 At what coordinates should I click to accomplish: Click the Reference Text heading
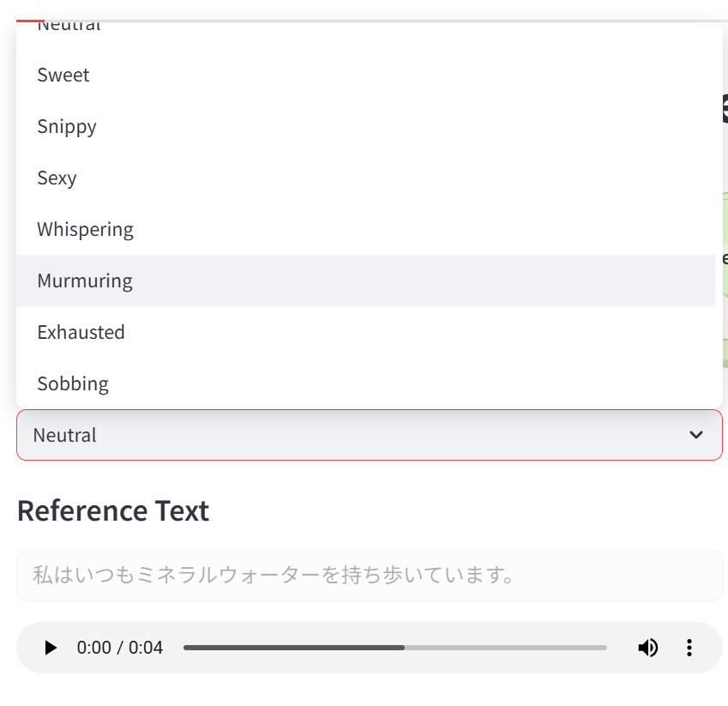[x=112, y=510]
